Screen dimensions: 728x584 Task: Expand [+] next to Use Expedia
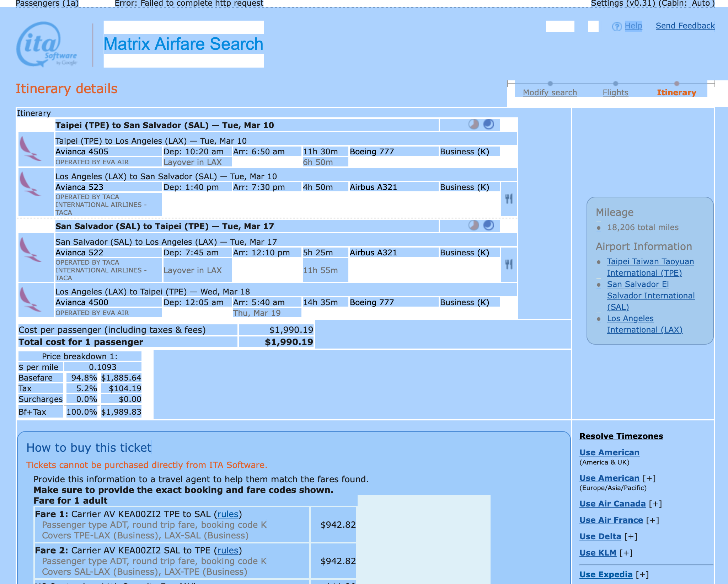(642, 574)
